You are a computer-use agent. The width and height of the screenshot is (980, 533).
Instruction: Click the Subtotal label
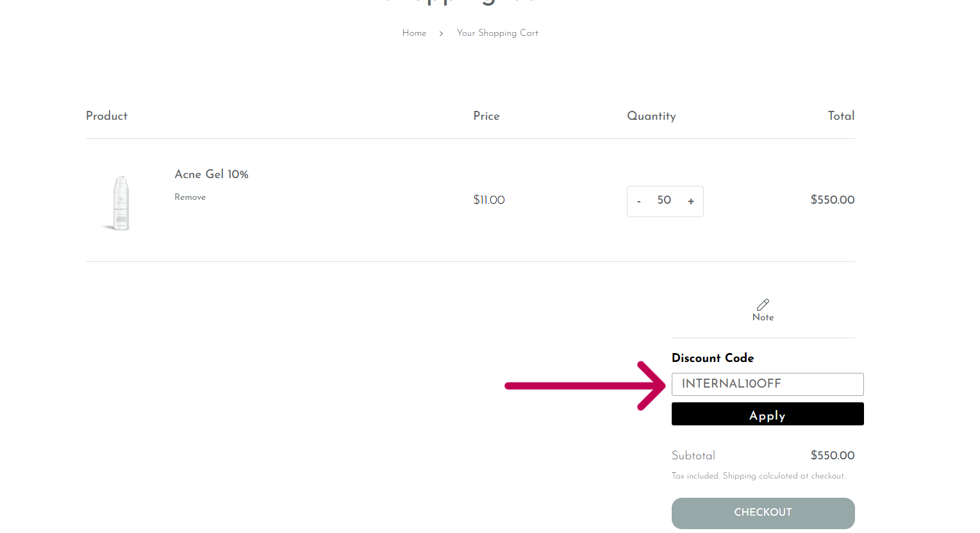pyautogui.click(x=693, y=455)
